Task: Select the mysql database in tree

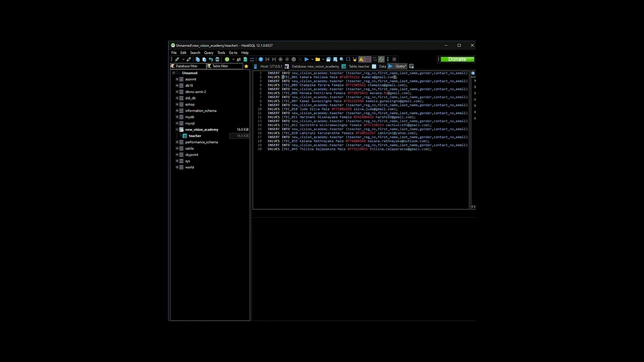Action: coord(190,123)
